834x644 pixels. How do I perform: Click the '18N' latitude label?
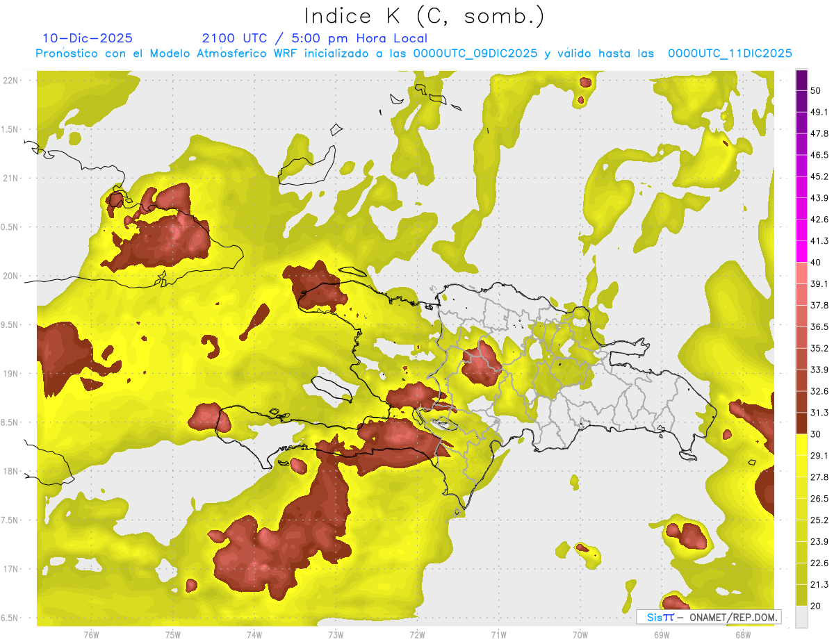(x=12, y=471)
